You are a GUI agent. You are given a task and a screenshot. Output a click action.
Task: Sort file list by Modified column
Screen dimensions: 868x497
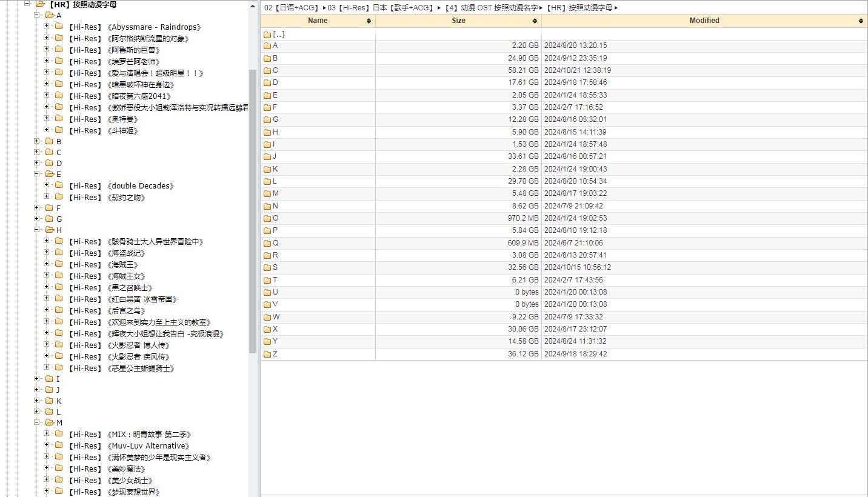(x=704, y=21)
